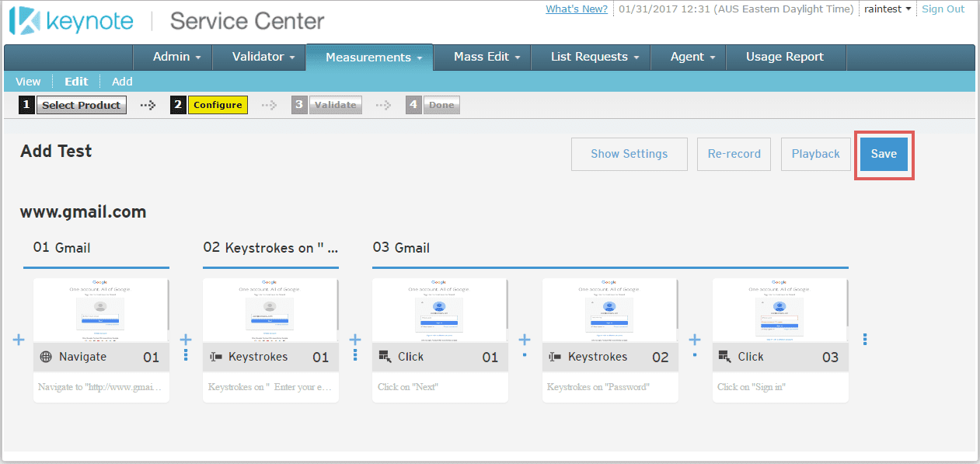Click the cursor icon on the Click 03 card
The height and width of the screenshot is (464, 980).
pyautogui.click(x=725, y=357)
